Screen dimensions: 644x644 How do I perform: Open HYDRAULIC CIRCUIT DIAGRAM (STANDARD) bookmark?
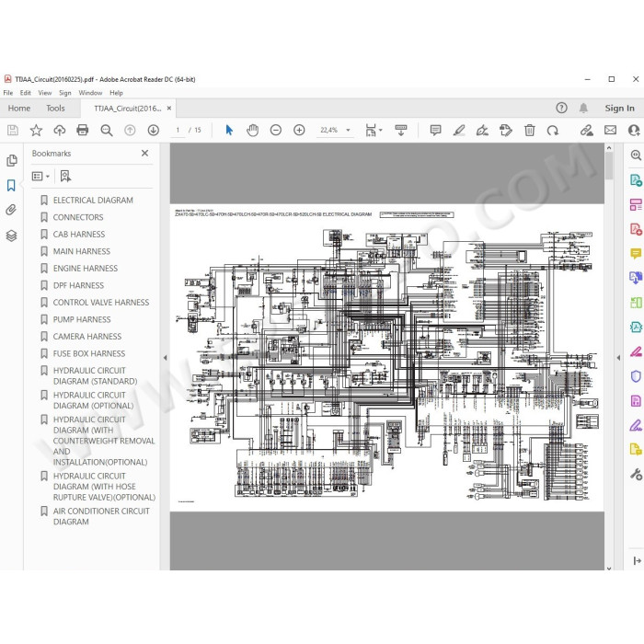tap(96, 375)
